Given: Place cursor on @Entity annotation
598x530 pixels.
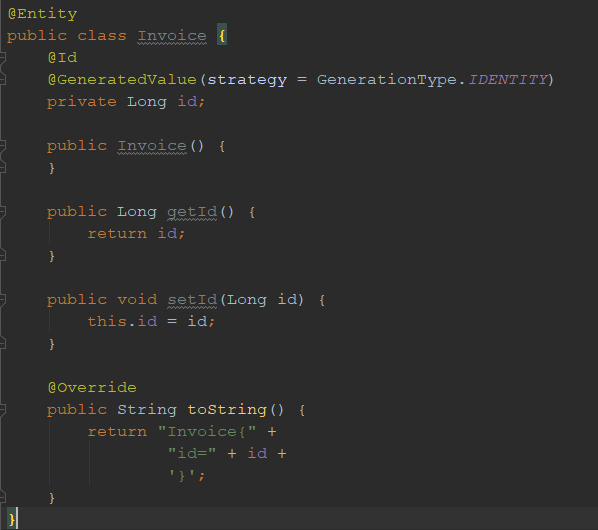Looking at the screenshot, I should click(42, 14).
